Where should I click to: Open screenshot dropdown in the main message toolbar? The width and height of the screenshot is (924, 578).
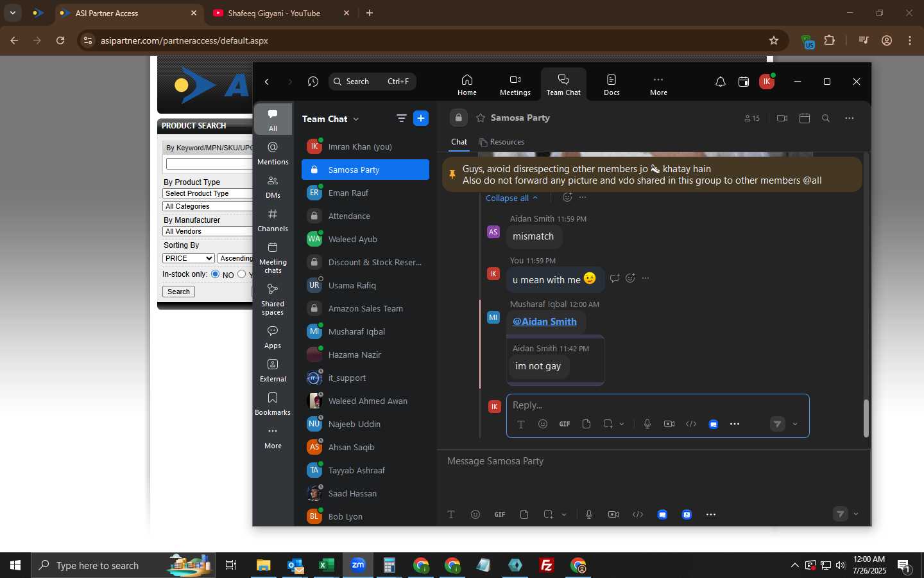564,514
